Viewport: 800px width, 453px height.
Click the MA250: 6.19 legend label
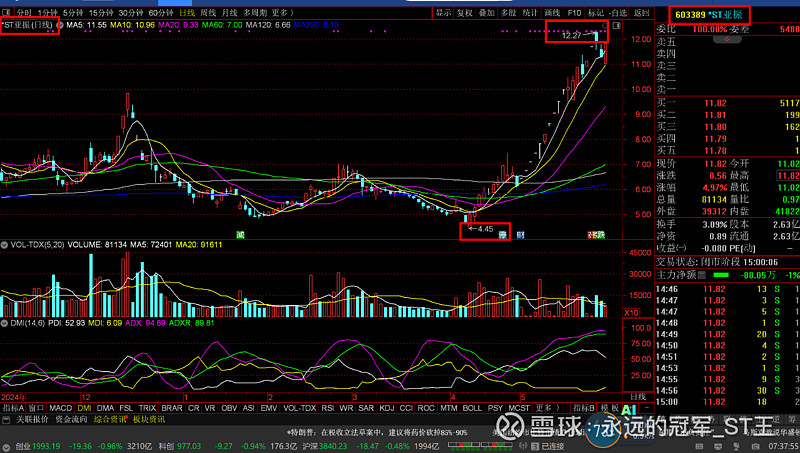[316, 25]
